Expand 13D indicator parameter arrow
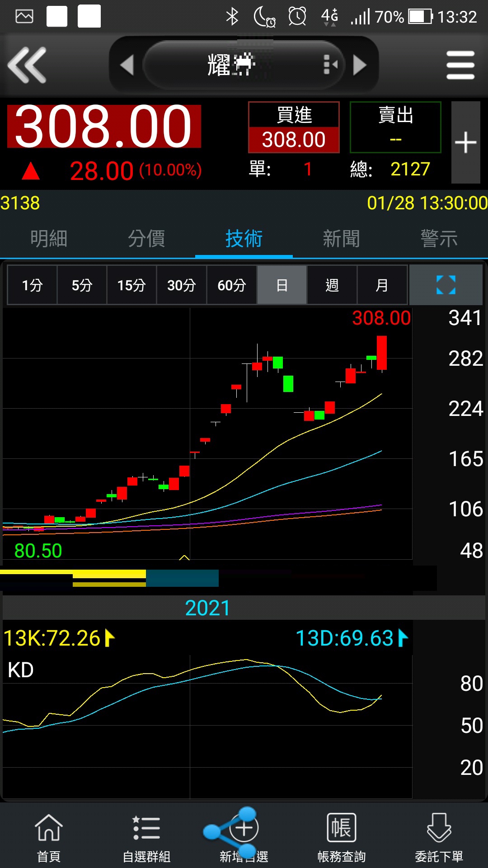 pyautogui.click(x=403, y=638)
